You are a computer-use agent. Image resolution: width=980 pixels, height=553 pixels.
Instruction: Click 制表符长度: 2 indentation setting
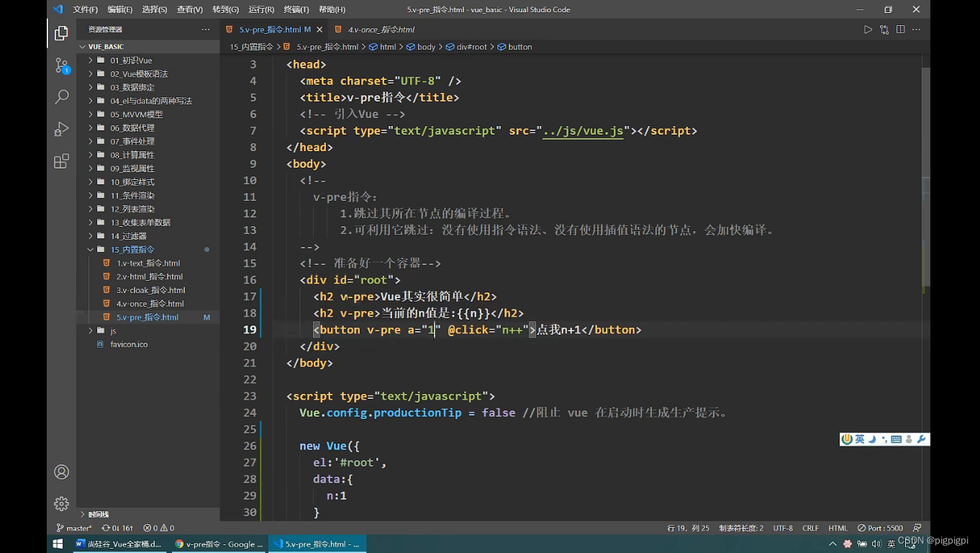click(x=741, y=528)
